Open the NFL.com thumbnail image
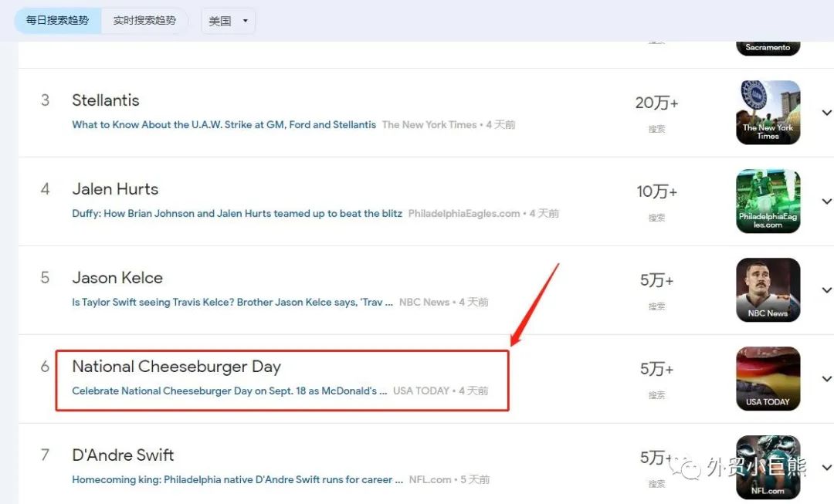The width and height of the screenshot is (834, 504). [768, 466]
